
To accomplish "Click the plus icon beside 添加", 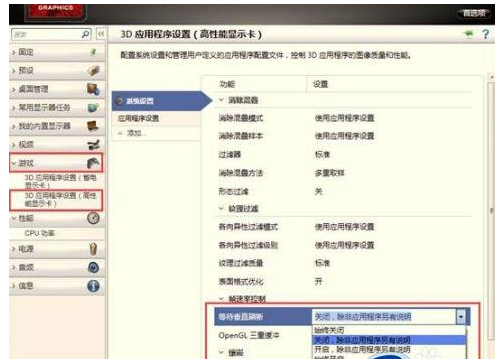I will pyautogui.click(x=120, y=133).
